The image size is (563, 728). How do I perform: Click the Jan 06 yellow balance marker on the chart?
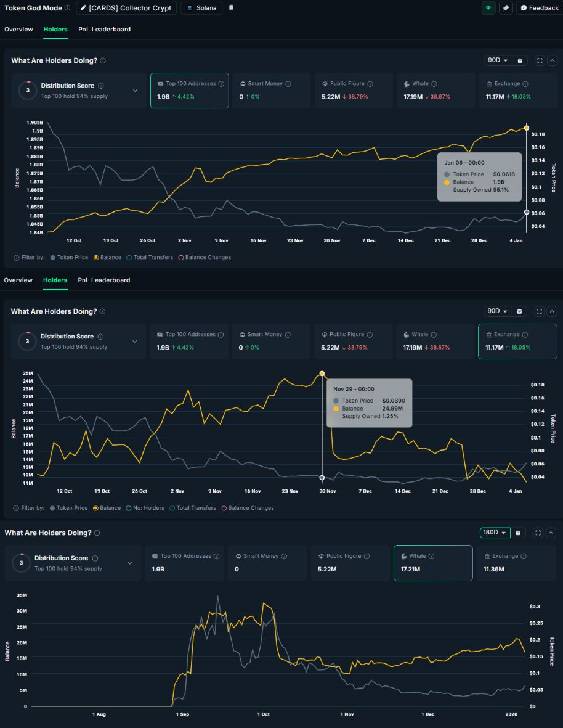coord(527,128)
